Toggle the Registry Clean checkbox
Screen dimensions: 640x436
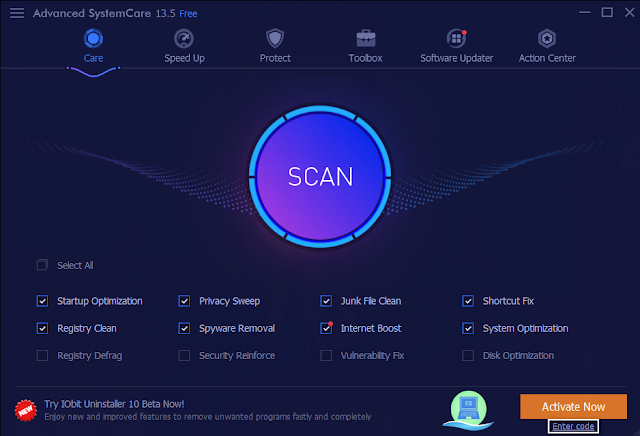tap(42, 329)
